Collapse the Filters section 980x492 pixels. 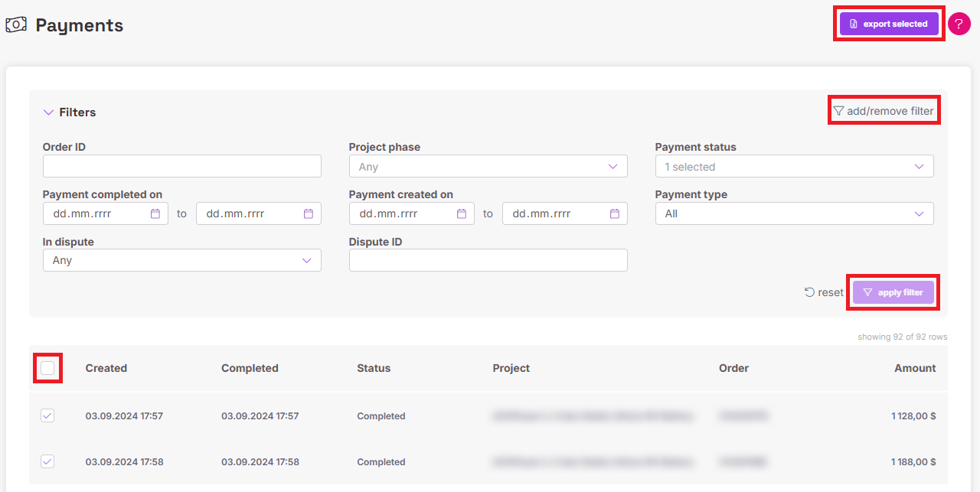[49, 112]
